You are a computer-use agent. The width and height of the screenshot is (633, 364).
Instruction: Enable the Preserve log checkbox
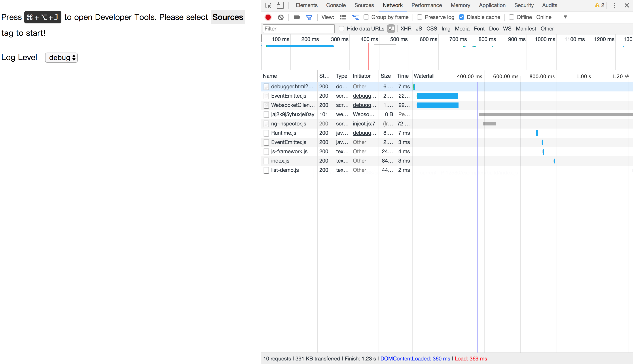point(420,17)
